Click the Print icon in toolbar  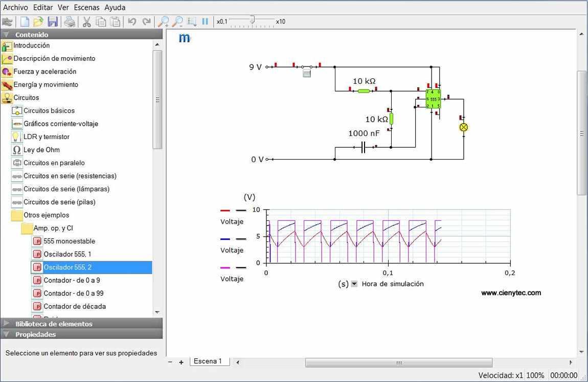70,21
